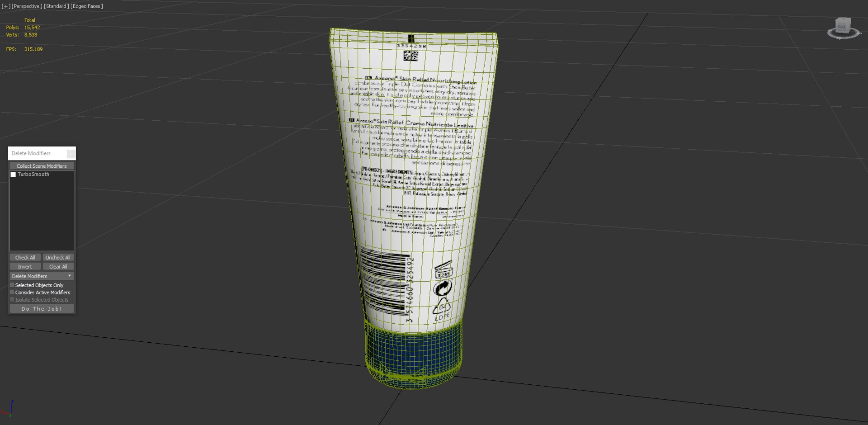This screenshot has height=425, width=868.
Task: Close the Delete Modifiers dialog
Action: [x=71, y=154]
